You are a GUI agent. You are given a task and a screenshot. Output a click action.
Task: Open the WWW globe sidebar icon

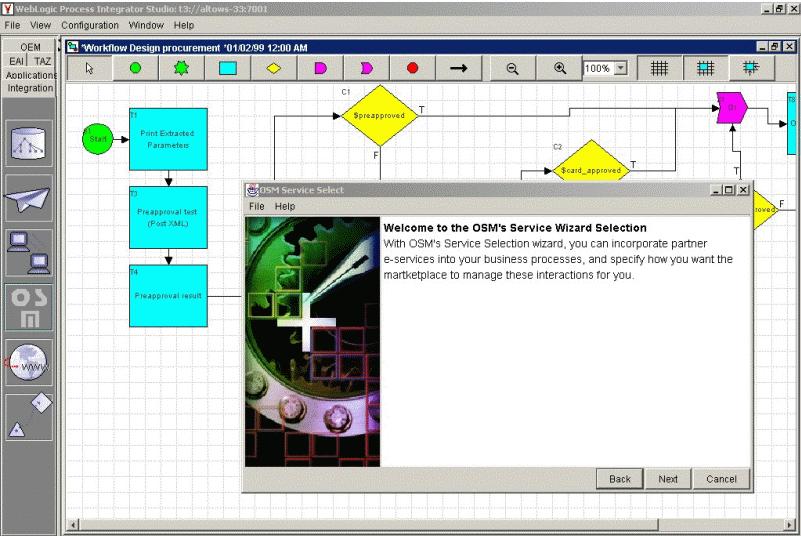(29, 362)
